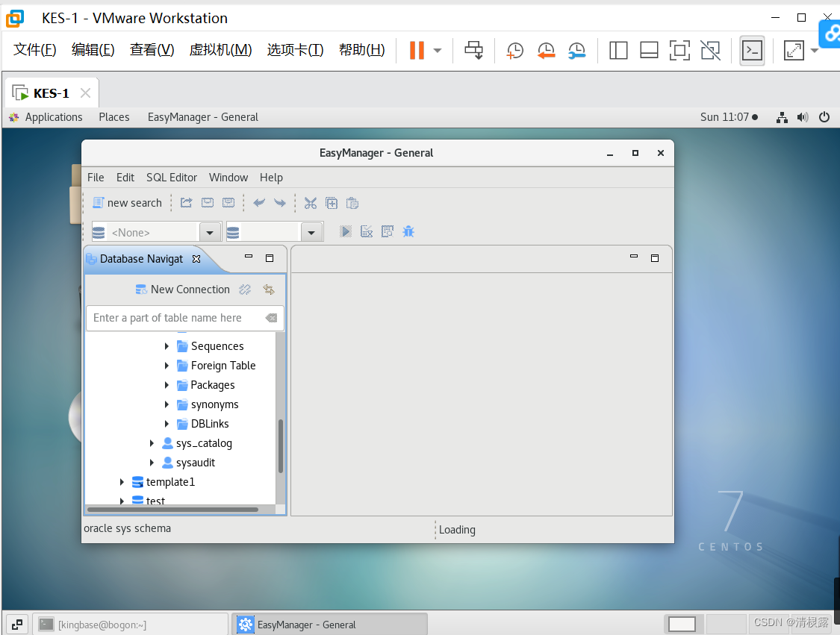Click VMware send Ctrl+Alt+Del icon
The width and height of the screenshot is (840, 635).
tap(473, 50)
